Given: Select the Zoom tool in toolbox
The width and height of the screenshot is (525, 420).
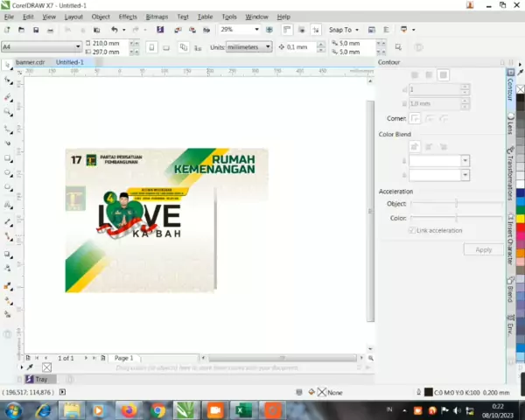Looking at the screenshot, I should point(8,112).
